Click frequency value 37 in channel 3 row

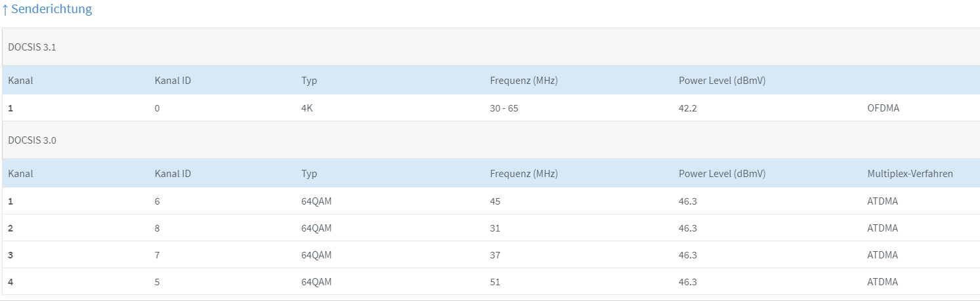pos(495,255)
